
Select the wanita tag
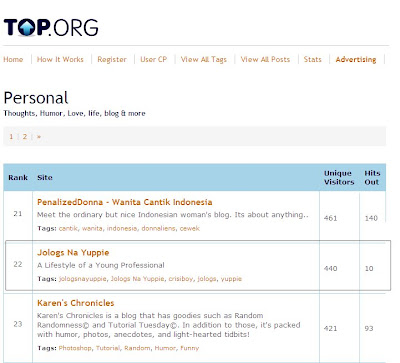(92, 229)
